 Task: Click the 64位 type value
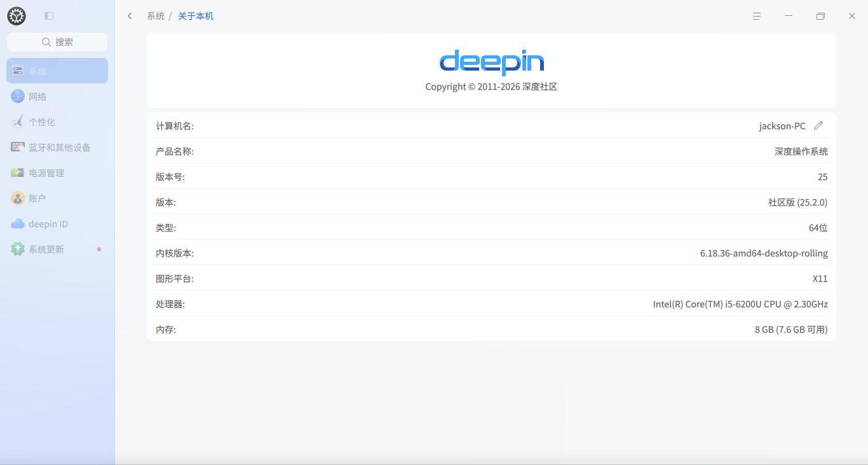click(x=818, y=228)
